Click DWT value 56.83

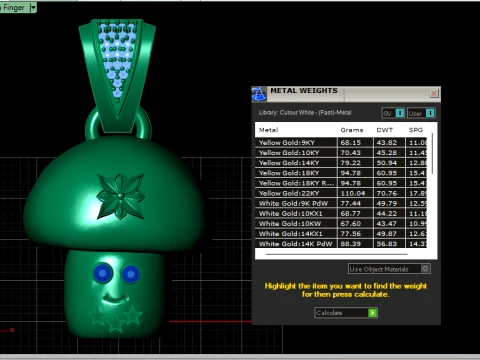click(x=386, y=244)
